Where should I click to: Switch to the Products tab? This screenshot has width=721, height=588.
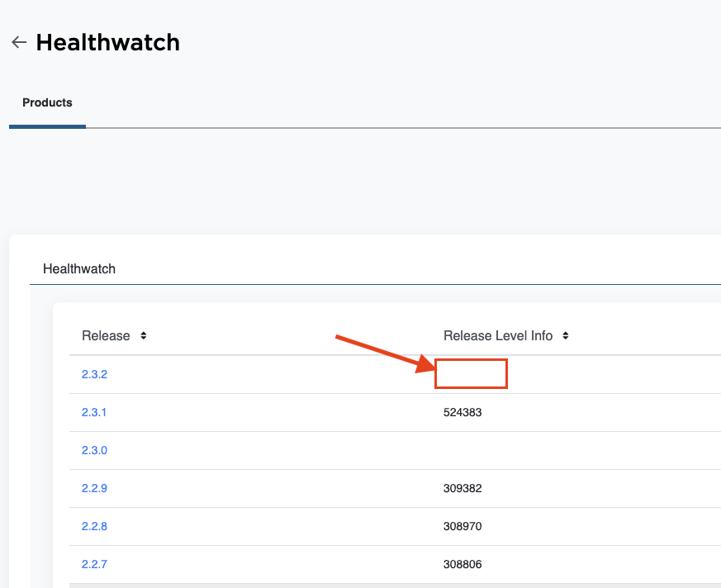point(47,103)
